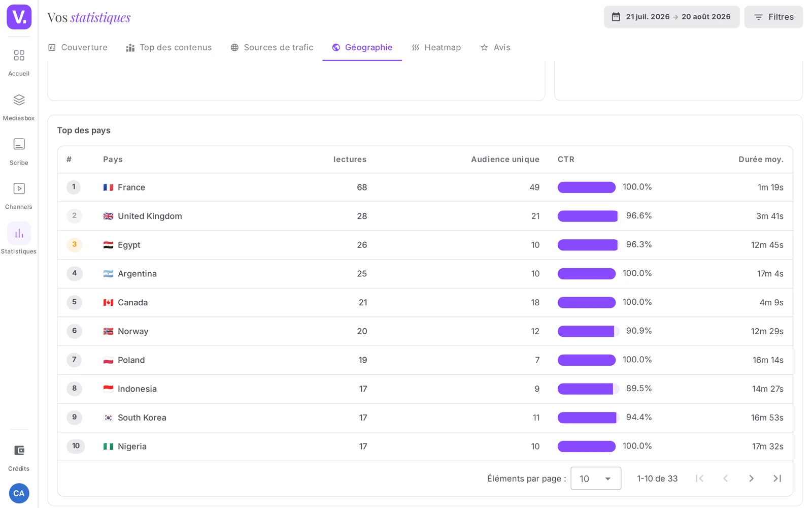Sort by Durée moy. column header
Viewport: 812px width, 508px height.
pyautogui.click(x=761, y=160)
